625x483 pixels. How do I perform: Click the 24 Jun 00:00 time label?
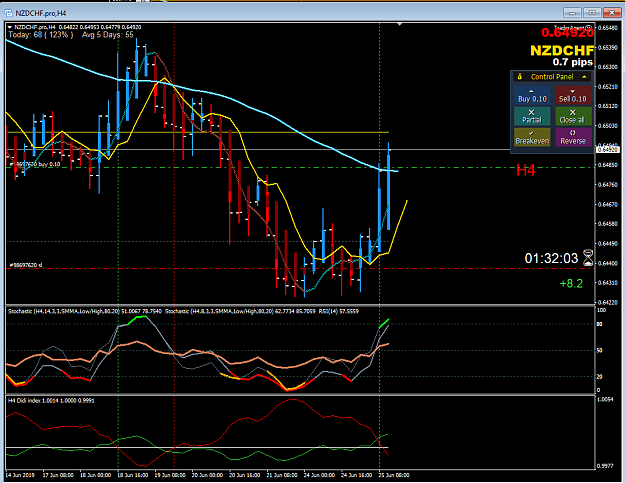pyautogui.click(x=319, y=475)
